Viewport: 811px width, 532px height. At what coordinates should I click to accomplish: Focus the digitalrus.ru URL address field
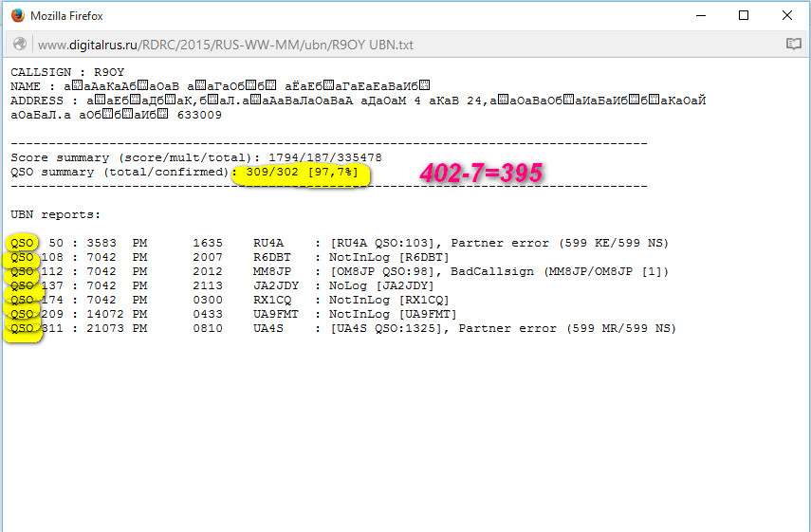click(226, 45)
